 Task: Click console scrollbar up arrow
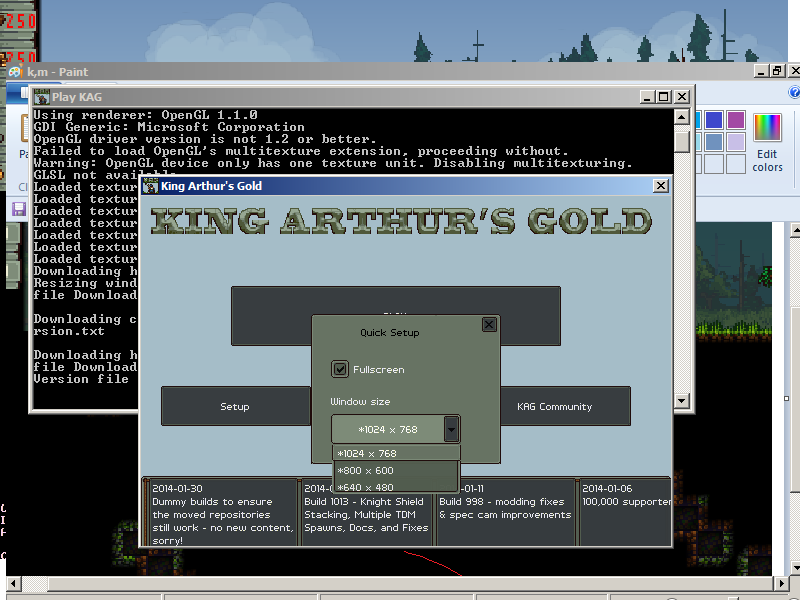[x=682, y=117]
